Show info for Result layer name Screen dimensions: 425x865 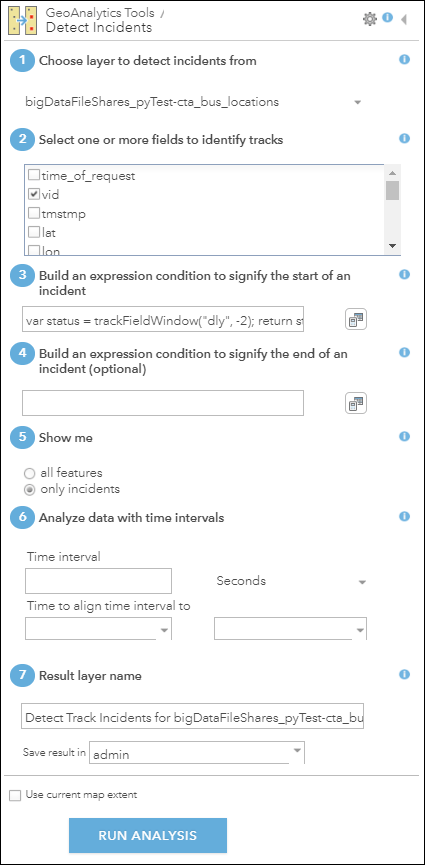tap(405, 674)
